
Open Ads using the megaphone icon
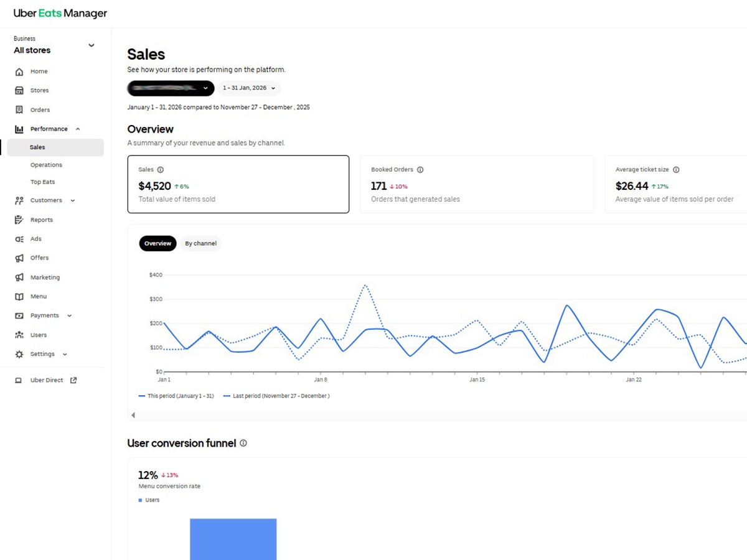pyautogui.click(x=19, y=239)
